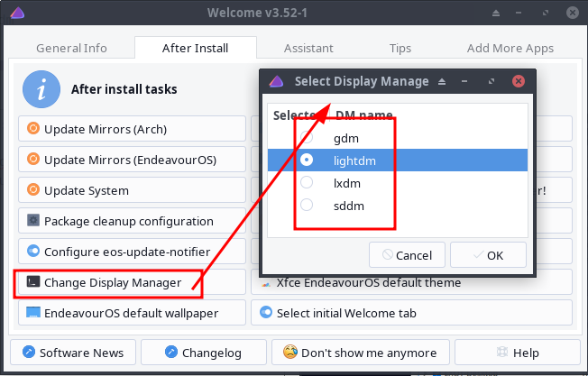This screenshot has height=376, width=588.
Task: Roll up the Welcome window
Action: click(x=496, y=14)
